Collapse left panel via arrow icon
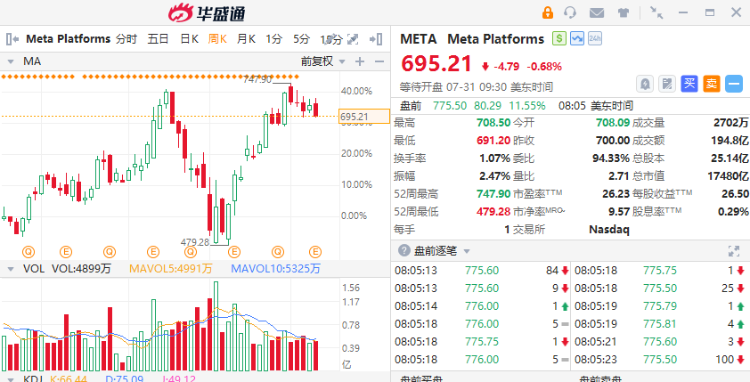Image resolution: width=750 pixels, height=382 pixels. tap(12, 39)
